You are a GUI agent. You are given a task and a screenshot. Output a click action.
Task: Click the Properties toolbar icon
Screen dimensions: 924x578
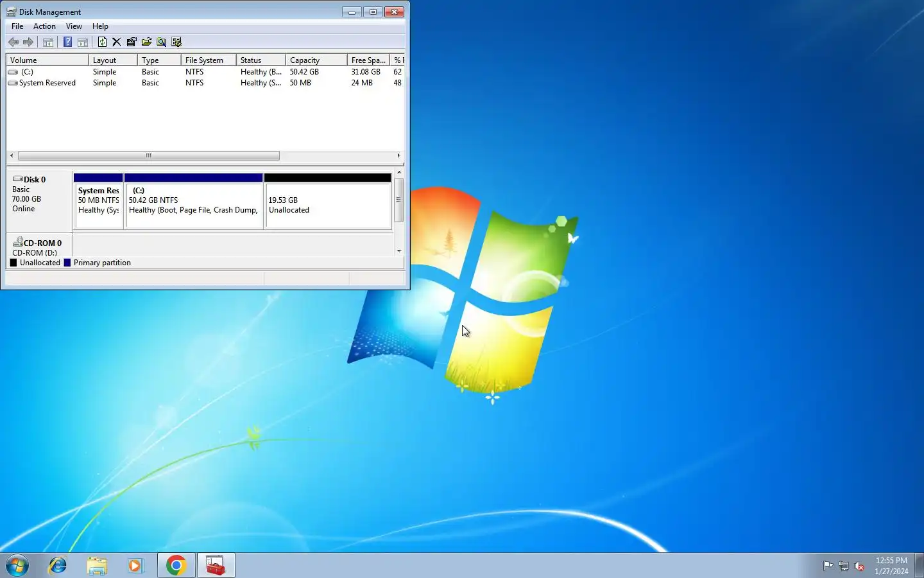[x=132, y=42]
